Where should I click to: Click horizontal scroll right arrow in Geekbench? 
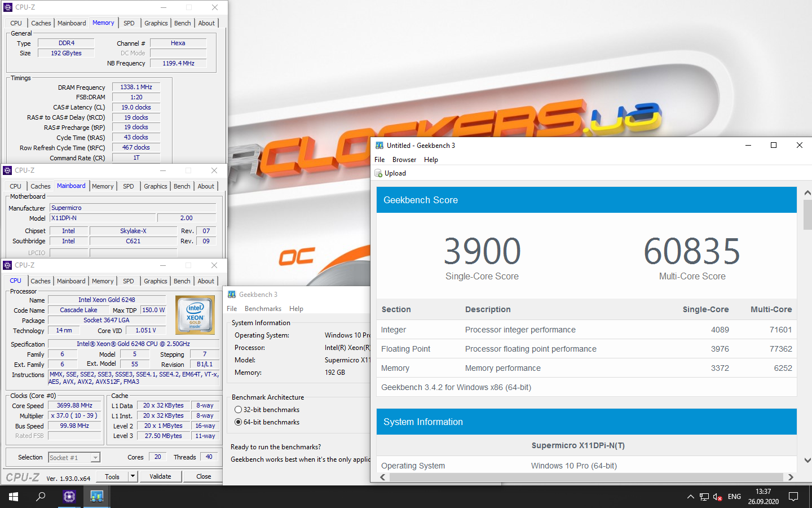click(791, 478)
